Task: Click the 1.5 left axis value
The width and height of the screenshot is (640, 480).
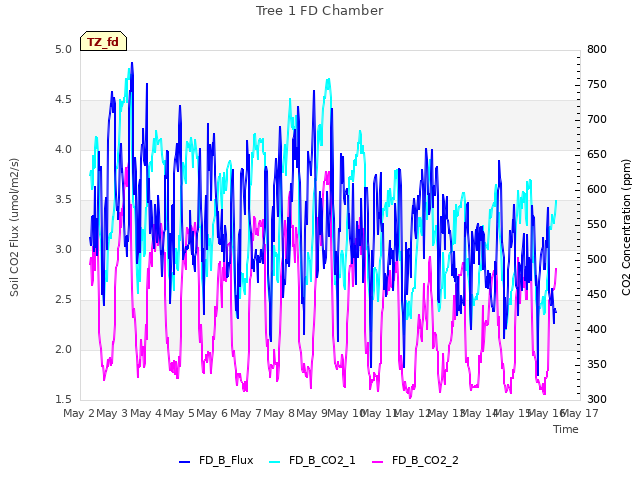Action: pos(63,400)
